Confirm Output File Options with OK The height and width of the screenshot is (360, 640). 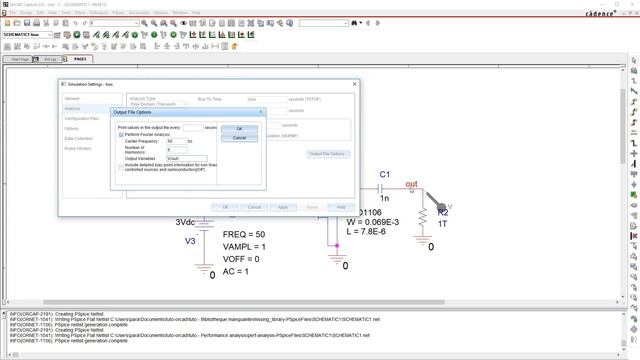tap(240, 129)
